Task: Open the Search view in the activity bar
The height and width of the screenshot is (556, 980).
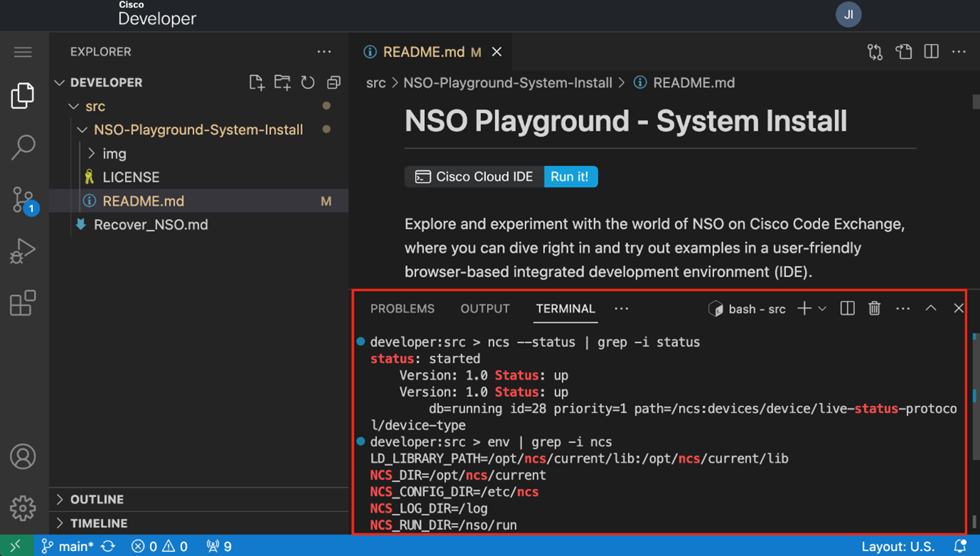Action: pyautogui.click(x=23, y=147)
